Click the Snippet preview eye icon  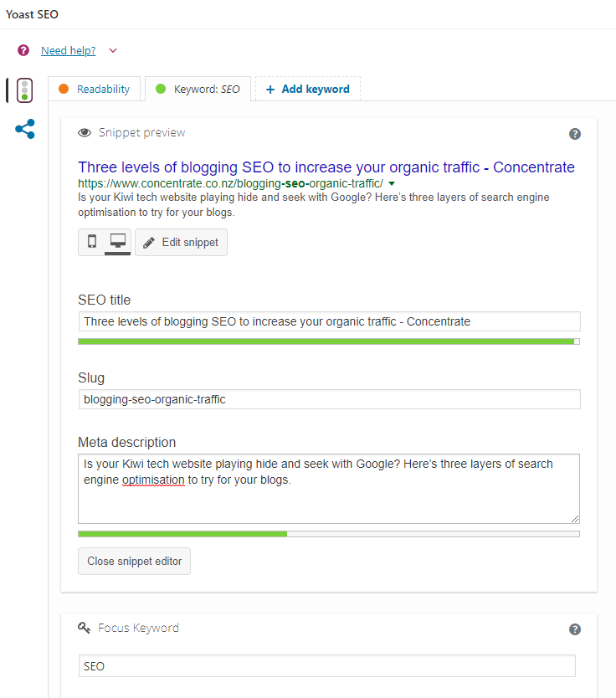click(85, 133)
